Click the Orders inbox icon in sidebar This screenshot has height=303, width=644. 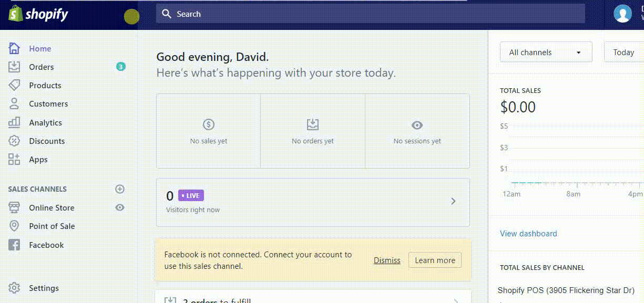click(x=14, y=67)
